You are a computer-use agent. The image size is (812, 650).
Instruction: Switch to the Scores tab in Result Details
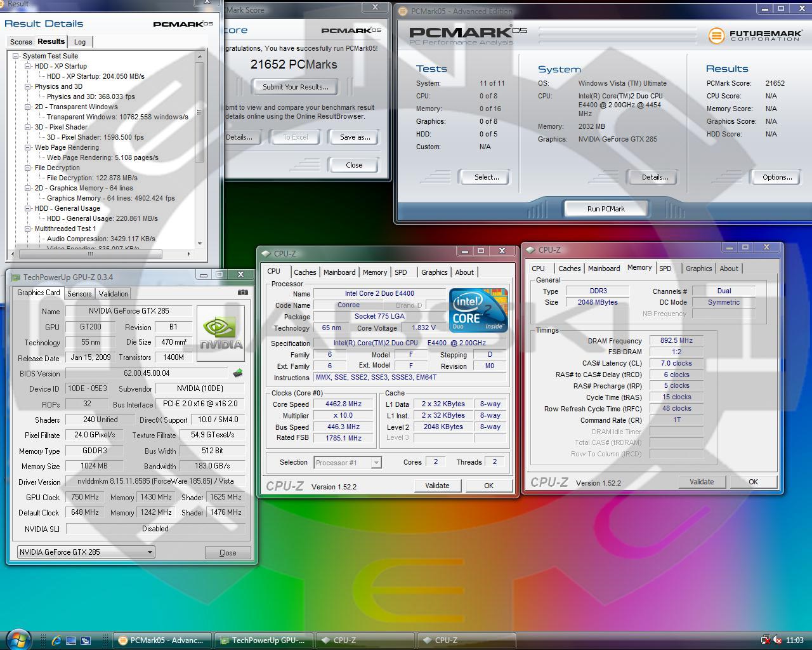pyautogui.click(x=20, y=42)
